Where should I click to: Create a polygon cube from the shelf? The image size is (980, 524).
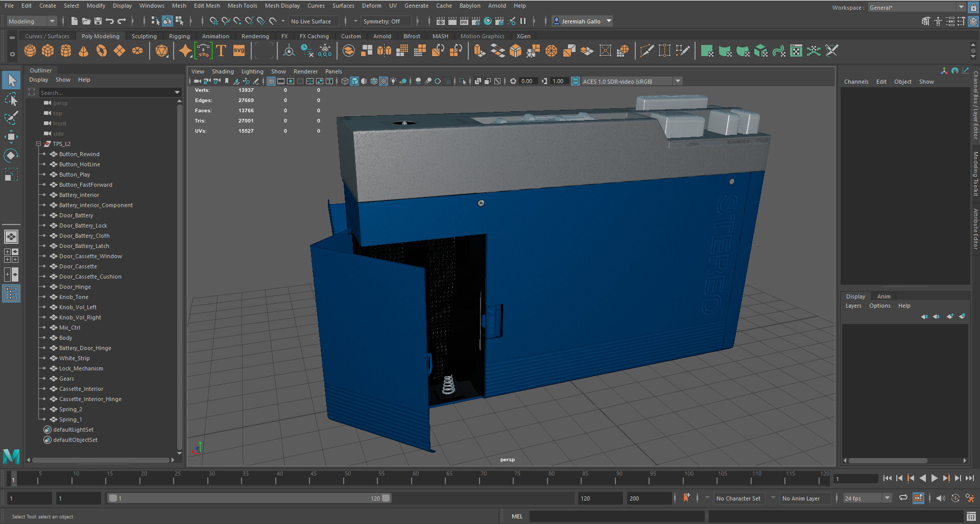[x=48, y=51]
